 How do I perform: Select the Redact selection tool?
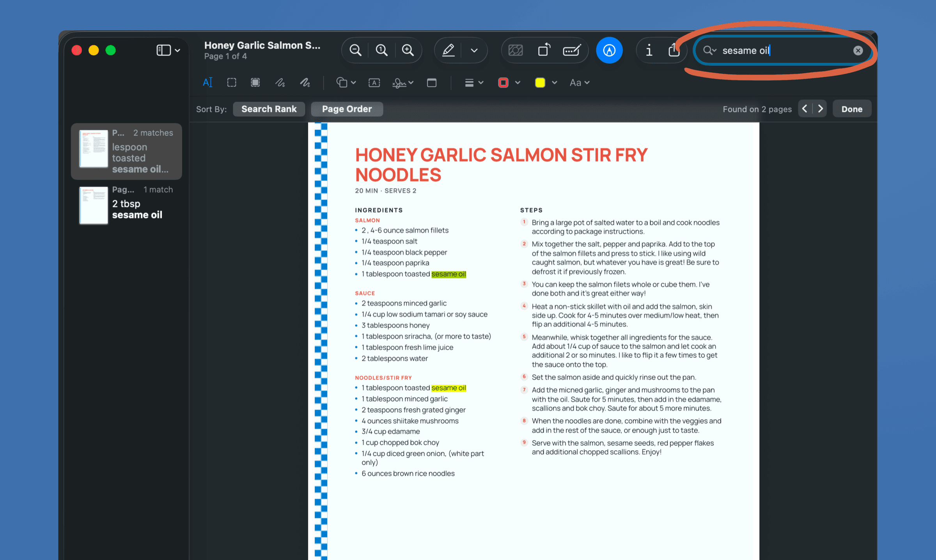[x=255, y=82]
